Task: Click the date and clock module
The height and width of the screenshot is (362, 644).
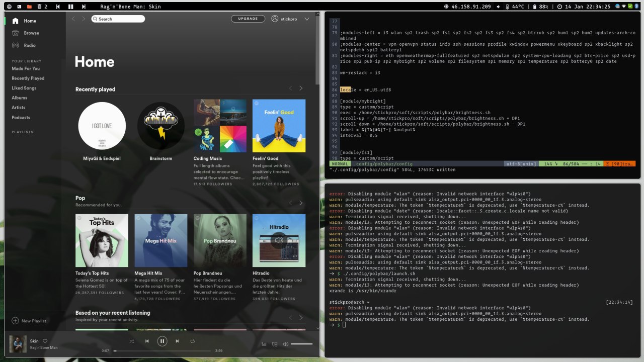Action: coord(584,7)
